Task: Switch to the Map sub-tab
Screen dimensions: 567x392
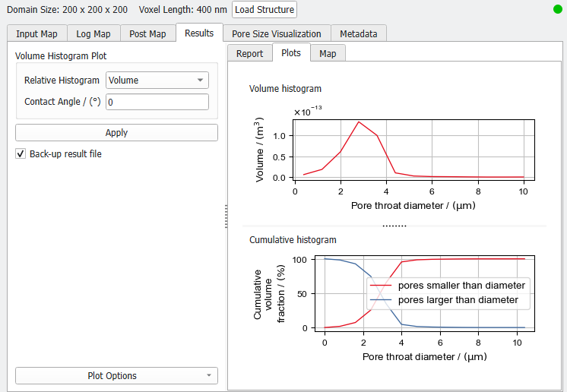Action: (328, 53)
